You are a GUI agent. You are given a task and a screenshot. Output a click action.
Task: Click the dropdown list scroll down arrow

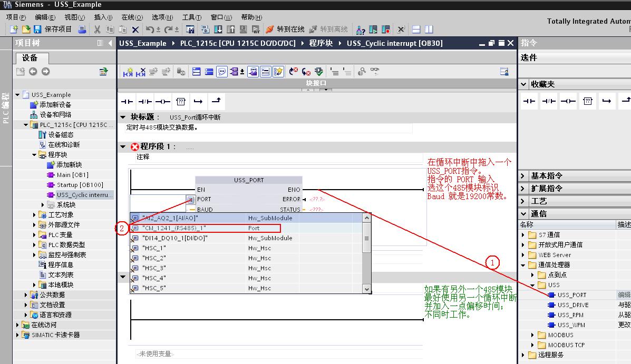point(366,289)
